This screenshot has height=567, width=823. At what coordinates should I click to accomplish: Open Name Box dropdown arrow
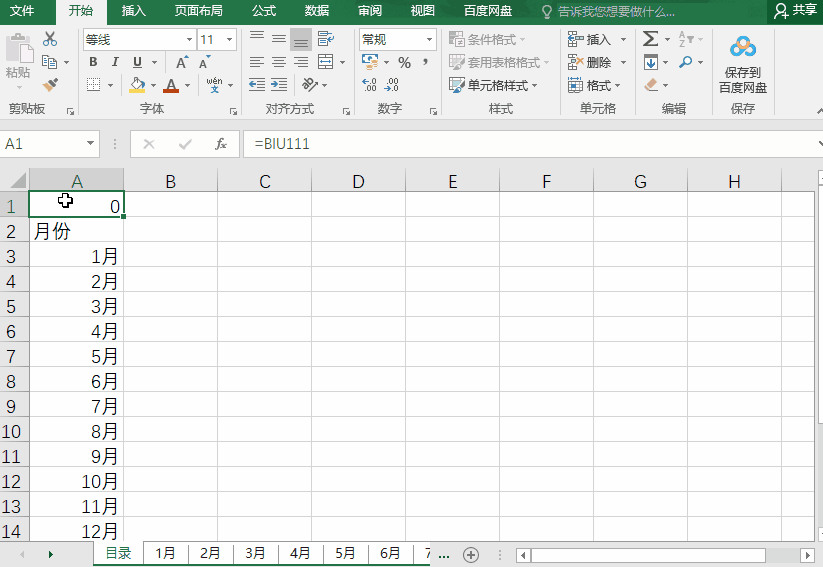pyautogui.click(x=90, y=143)
